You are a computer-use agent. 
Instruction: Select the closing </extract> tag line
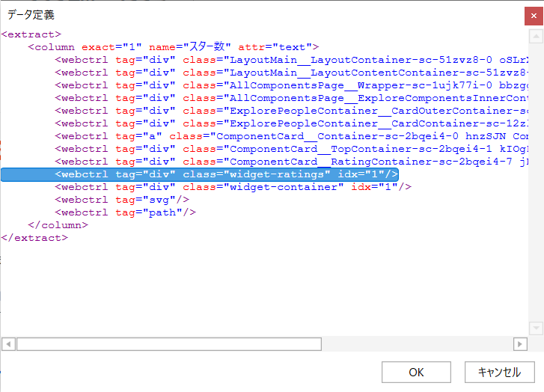[34, 238]
